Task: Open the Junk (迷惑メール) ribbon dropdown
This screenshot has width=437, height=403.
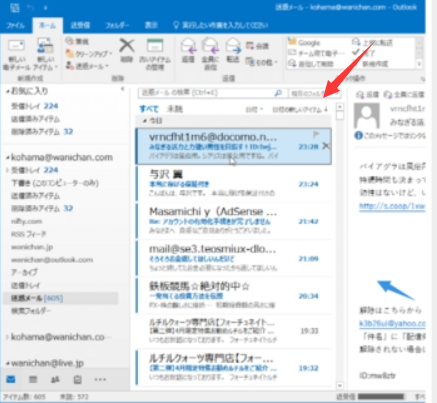Action: pos(87,66)
